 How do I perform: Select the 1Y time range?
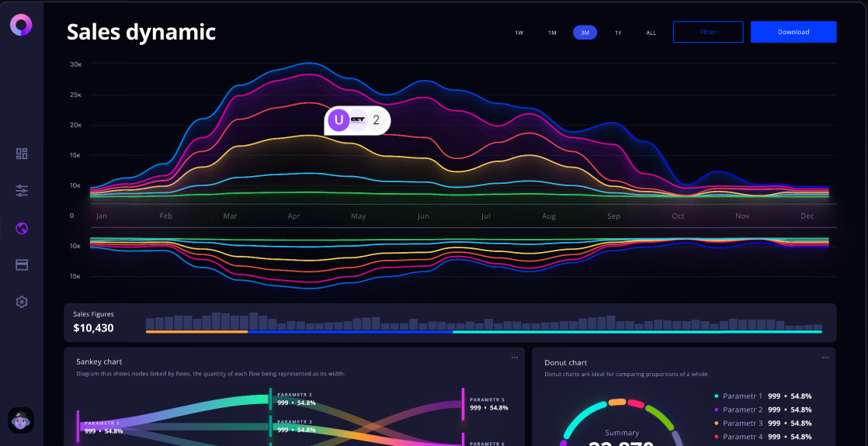pos(618,33)
